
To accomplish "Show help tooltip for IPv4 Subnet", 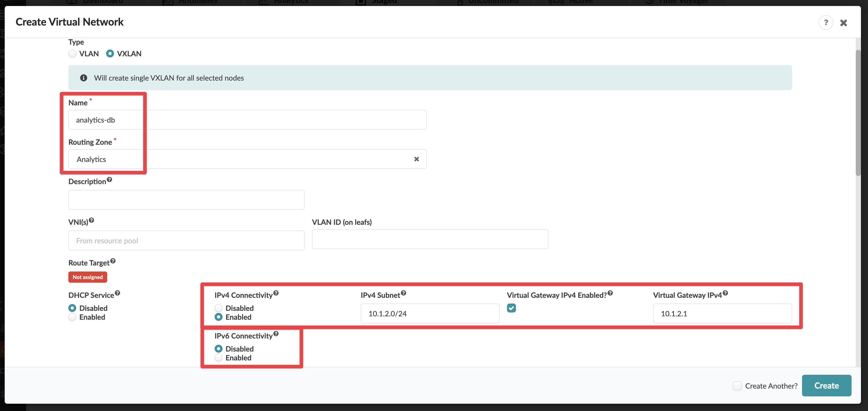I will [x=403, y=293].
